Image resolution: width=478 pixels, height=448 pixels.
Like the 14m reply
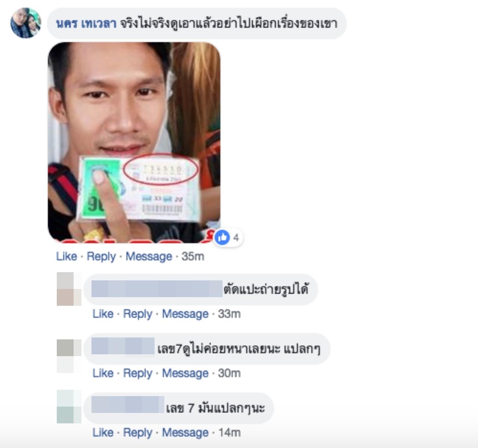(x=103, y=433)
